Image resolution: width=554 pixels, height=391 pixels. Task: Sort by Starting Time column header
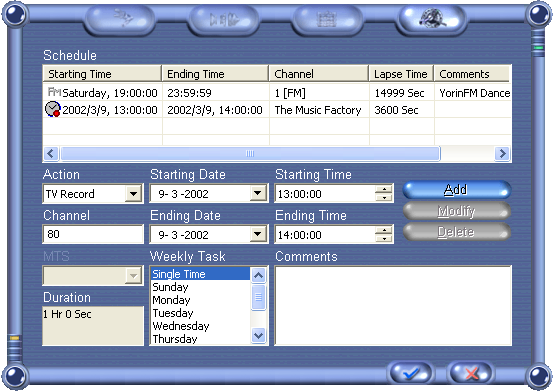pyautogui.click(x=102, y=74)
